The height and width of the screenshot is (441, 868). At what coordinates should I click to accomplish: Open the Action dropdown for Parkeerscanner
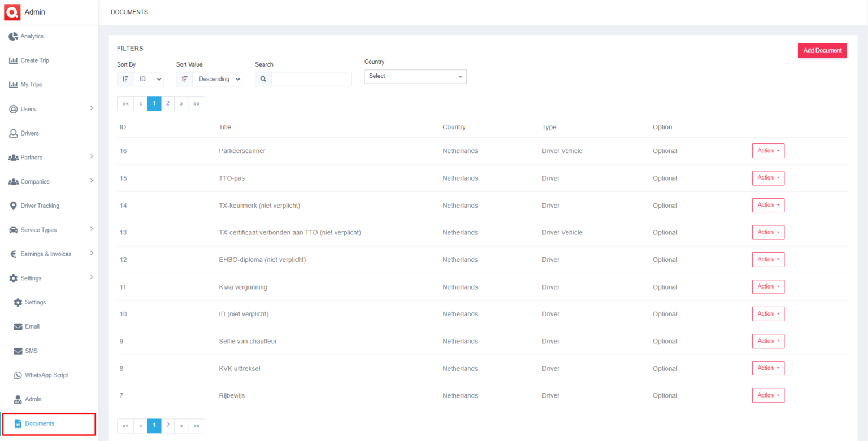pyautogui.click(x=768, y=150)
